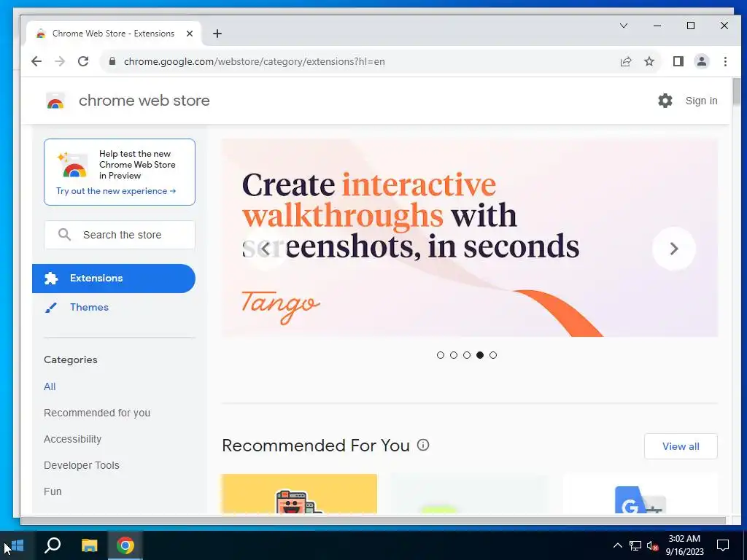
Task: Open the Google Translate extension card
Action: pos(640,494)
